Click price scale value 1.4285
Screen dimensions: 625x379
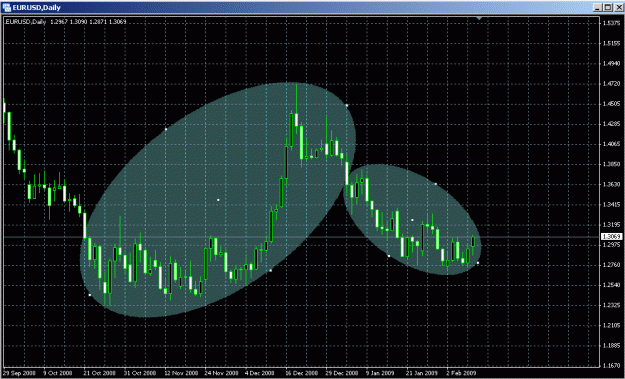(x=611, y=124)
